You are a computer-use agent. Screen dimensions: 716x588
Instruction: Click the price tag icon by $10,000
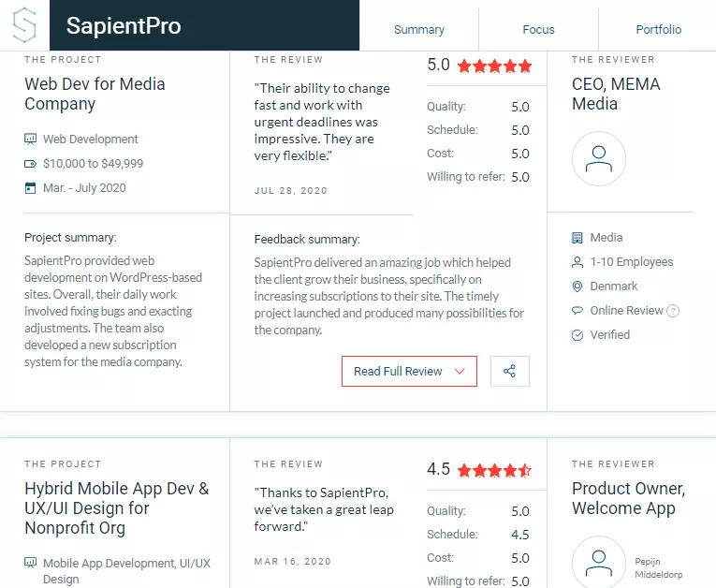(x=30, y=164)
